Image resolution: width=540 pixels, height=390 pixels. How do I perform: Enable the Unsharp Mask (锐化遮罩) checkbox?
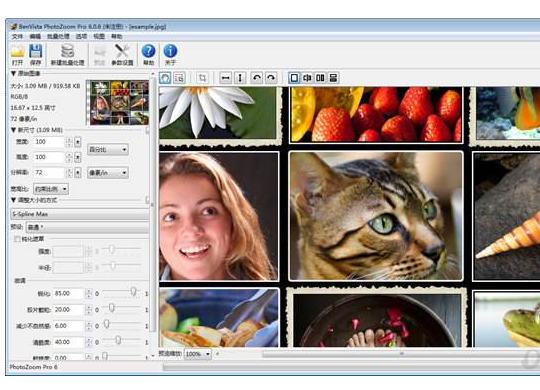(17, 239)
